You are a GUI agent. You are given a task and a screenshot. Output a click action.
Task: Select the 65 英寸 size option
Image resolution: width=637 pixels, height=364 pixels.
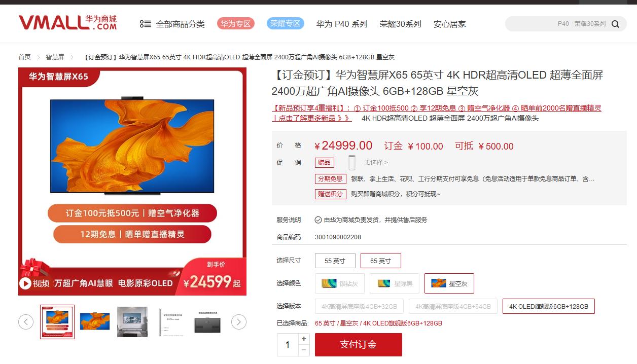(381, 261)
